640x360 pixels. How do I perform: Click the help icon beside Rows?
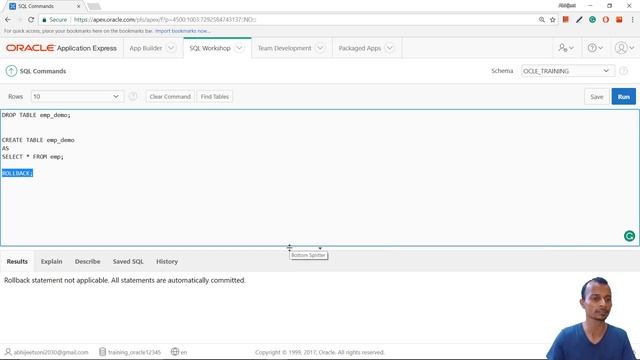point(133,97)
